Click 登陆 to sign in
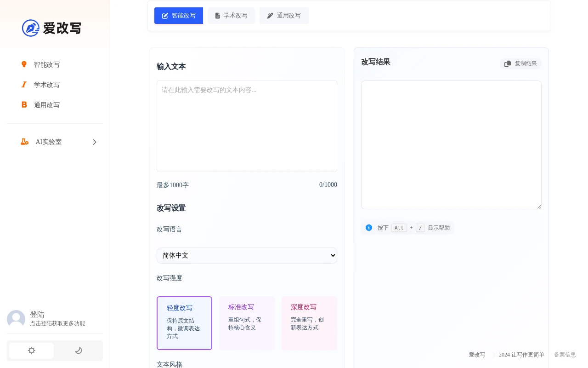Viewport: 588px width, 368px height. [37, 314]
